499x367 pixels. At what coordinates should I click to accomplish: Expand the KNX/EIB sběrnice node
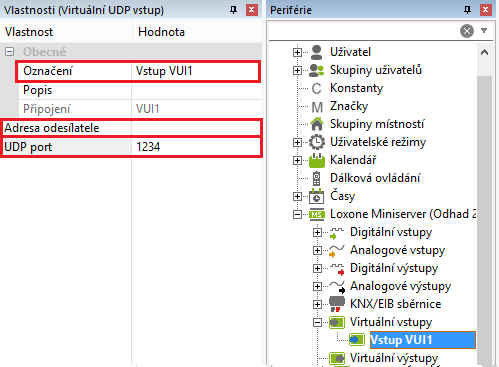317,304
